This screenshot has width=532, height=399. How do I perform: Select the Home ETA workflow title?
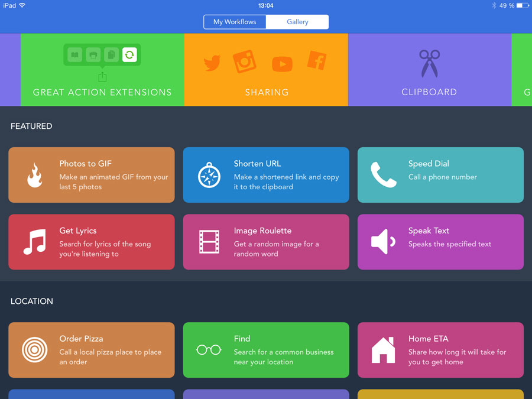[x=428, y=339]
